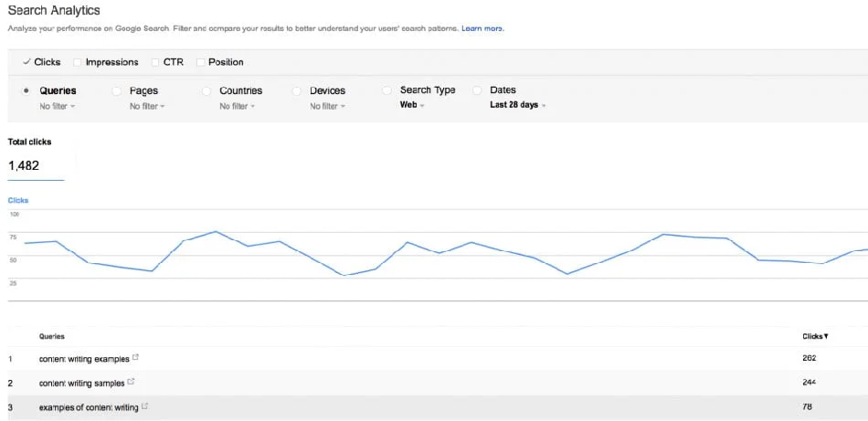The image size is (868, 421).
Task: Open external link icon for 'examples of content writing'
Action: click(144, 406)
